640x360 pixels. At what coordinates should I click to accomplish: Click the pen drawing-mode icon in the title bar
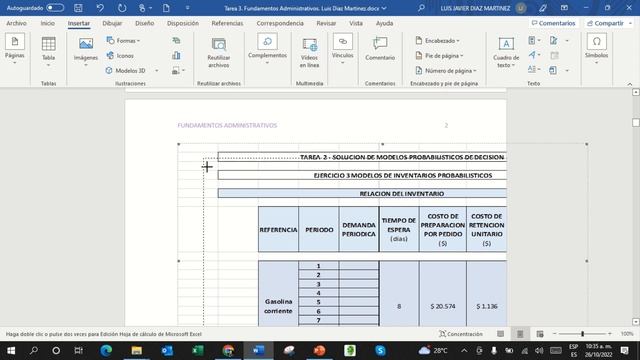[542, 8]
